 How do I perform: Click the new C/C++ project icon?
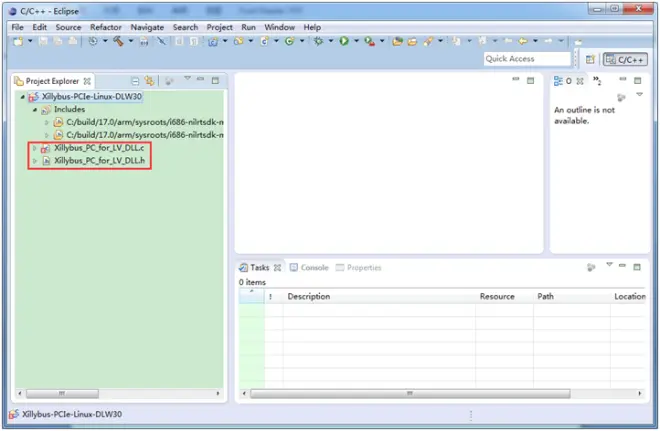tap(213, 41)
